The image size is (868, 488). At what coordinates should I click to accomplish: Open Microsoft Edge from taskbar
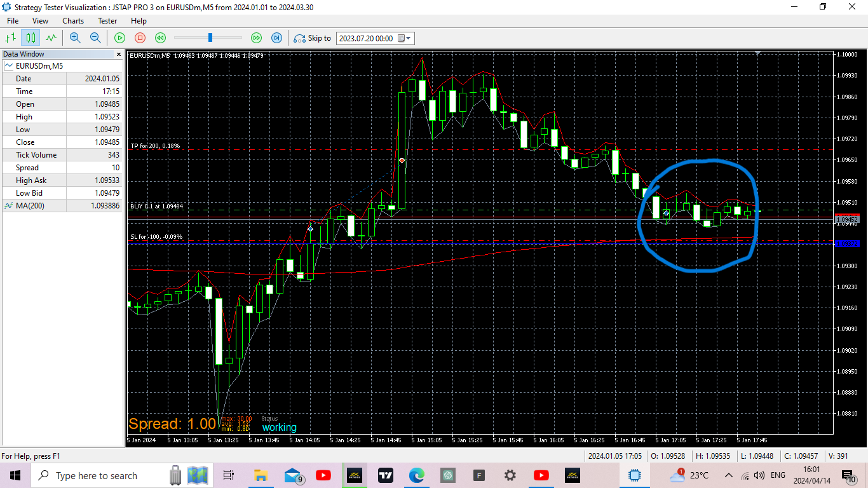tap(416, 475)
